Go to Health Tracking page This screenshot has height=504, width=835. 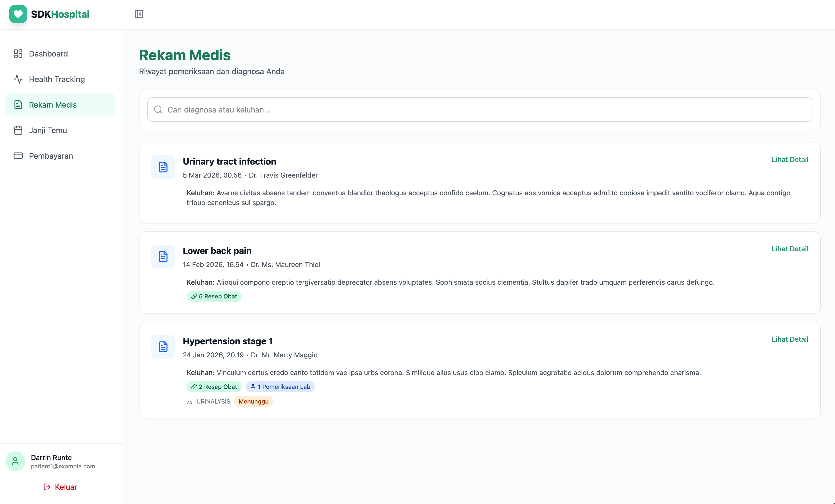tap(56, 79)
